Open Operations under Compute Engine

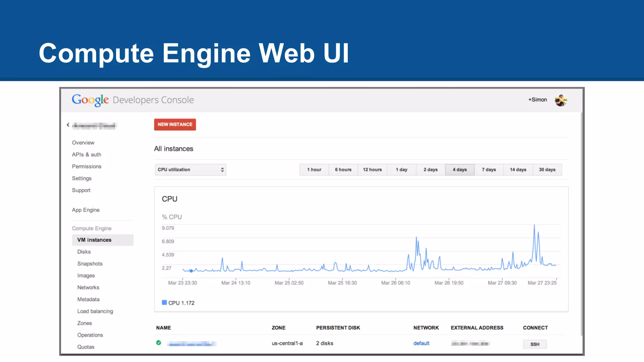click(x=90, y=335)
